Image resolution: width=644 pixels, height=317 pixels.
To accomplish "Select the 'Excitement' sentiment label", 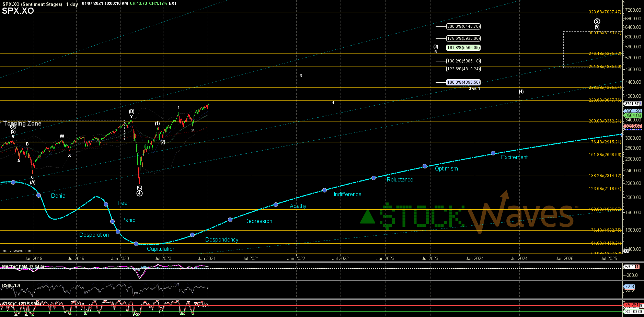I will coord(514,157).
